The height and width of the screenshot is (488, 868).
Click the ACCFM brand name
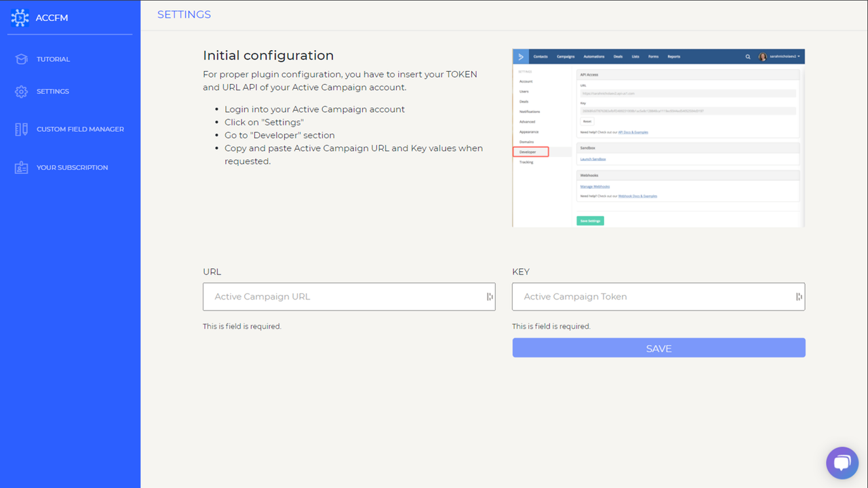[x=52, y=18]
